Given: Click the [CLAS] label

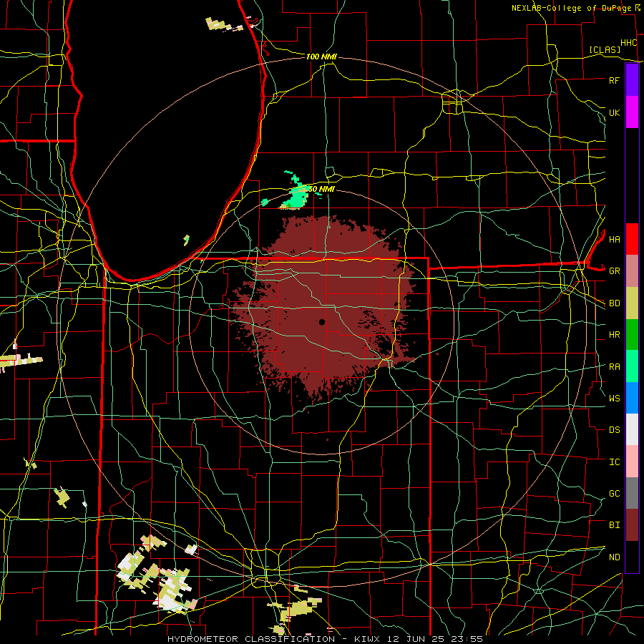Looking at the screenshot, I should coord(605,49).
